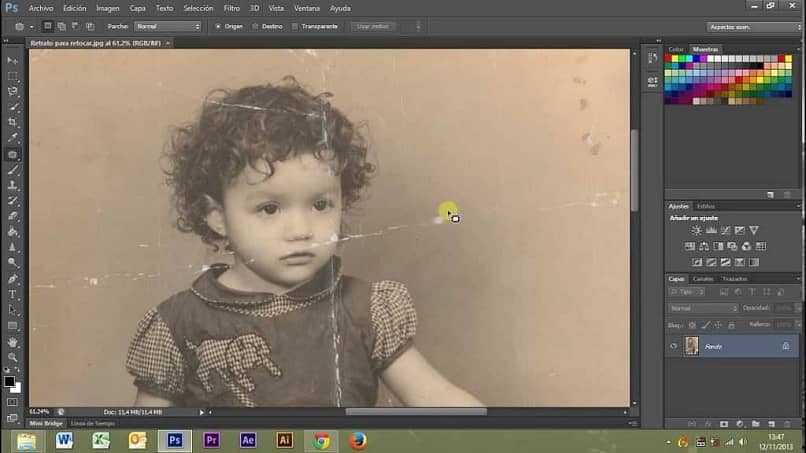Switch to the Canales tab
806x453 pixels.
(x=703, y=279)
